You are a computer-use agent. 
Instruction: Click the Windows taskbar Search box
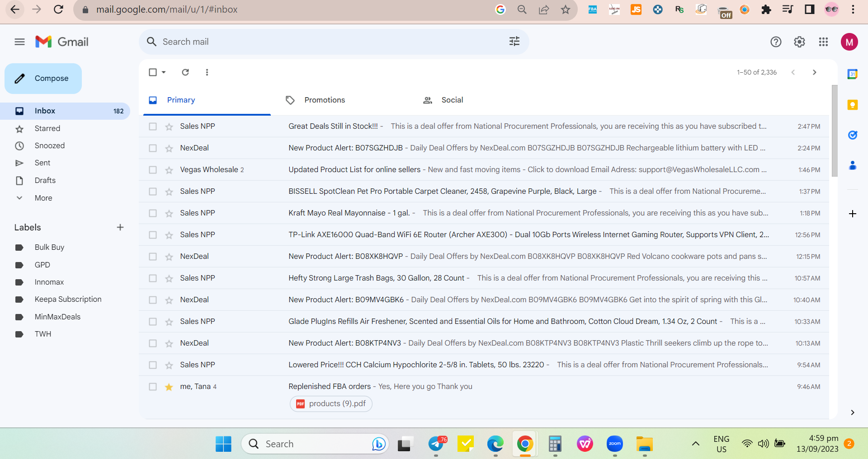point(315,444)
